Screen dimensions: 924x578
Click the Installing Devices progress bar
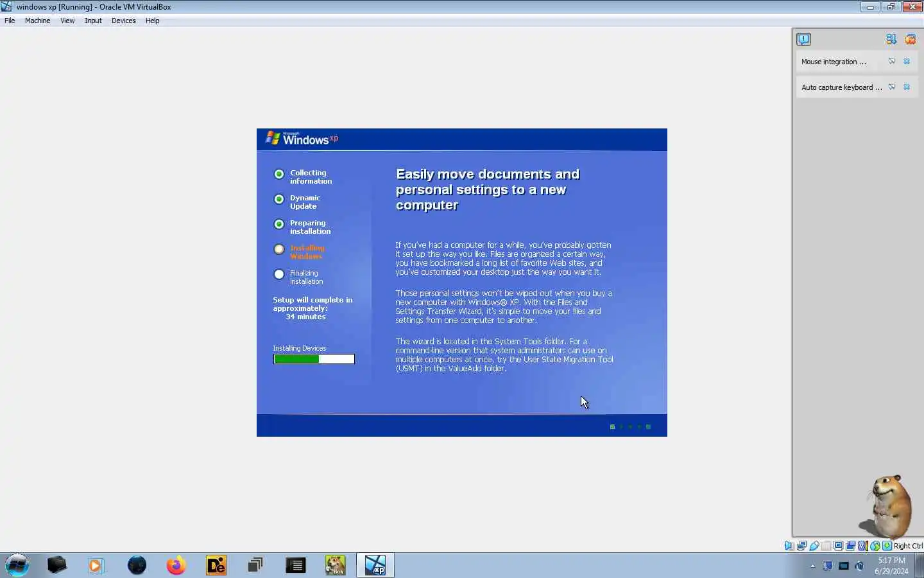pos(314,359)
